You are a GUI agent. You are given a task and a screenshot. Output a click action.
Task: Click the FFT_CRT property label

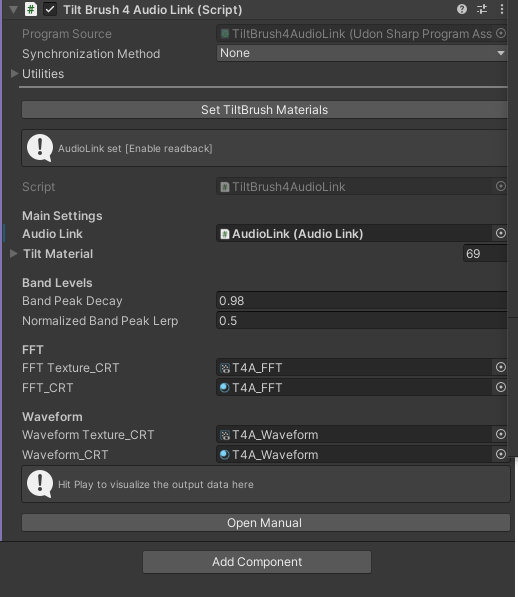[48, 388]
